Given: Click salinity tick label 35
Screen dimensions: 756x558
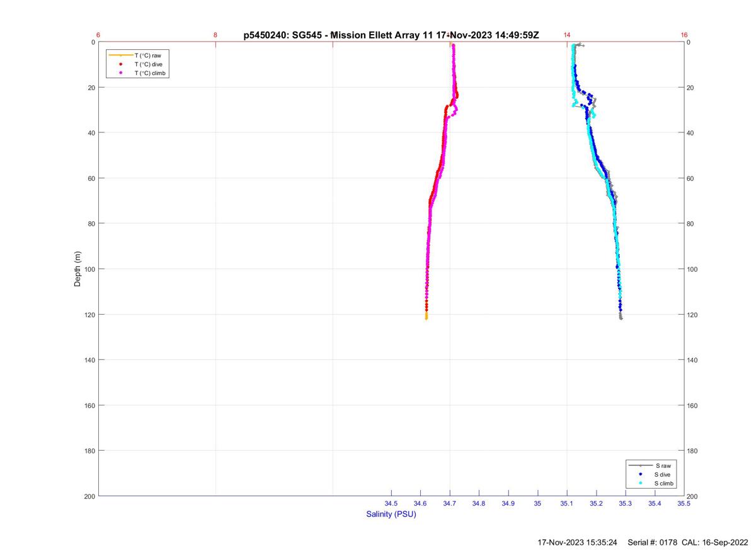Looking at the screenshot, I should [x=537, y=503].
